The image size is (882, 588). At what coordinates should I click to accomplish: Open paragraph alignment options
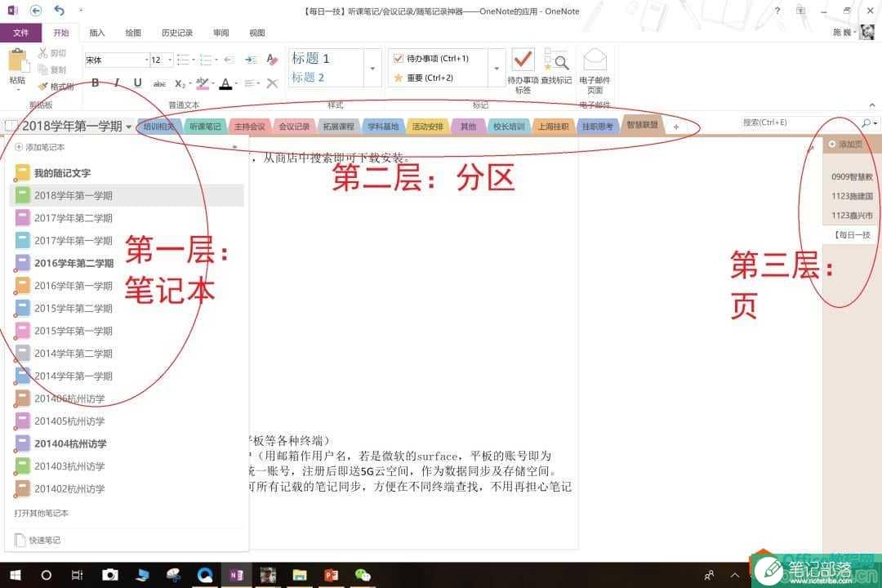pos(252,83)
